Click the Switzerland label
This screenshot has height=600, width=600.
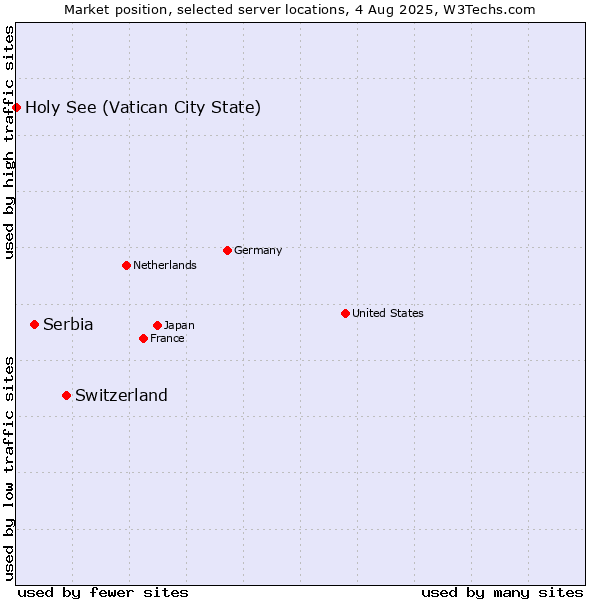121,395
